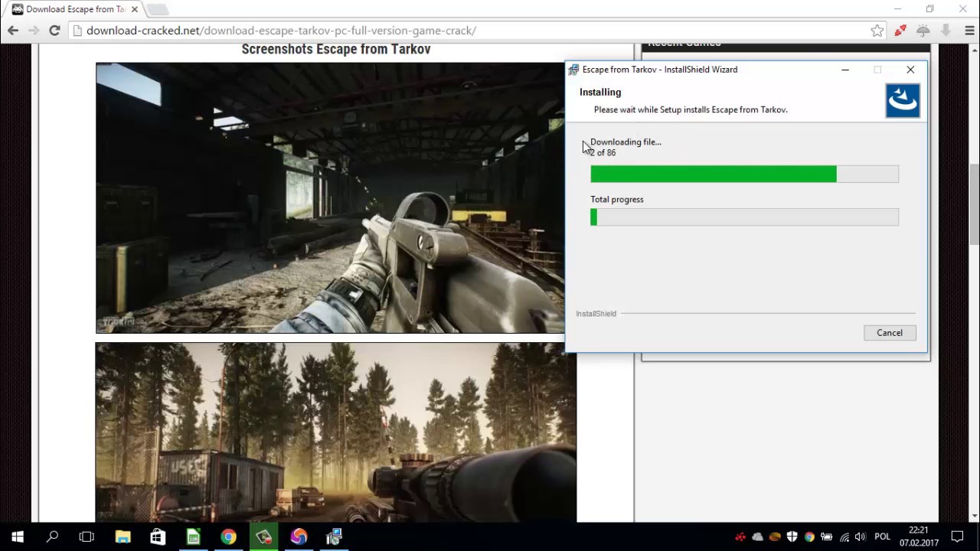
Task: Click the 'Downloading file...' status text
Action: coord(626,142)
